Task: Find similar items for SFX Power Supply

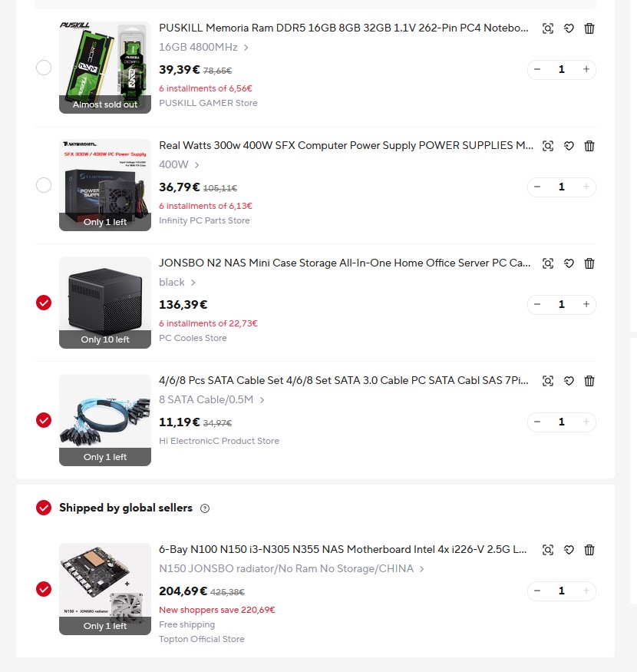Action: [x=547, y=146]
